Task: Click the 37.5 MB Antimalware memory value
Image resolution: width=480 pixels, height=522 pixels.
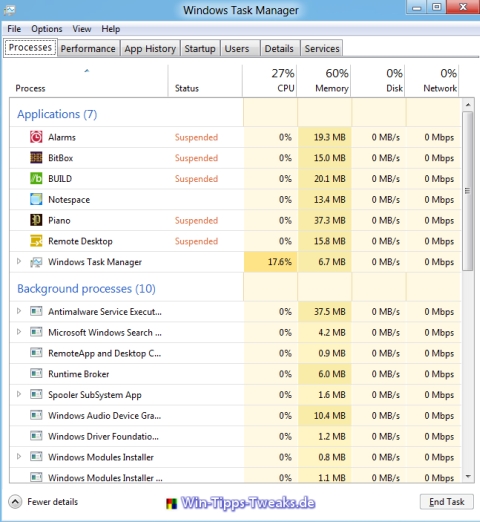Action: [x=329, y=312]
